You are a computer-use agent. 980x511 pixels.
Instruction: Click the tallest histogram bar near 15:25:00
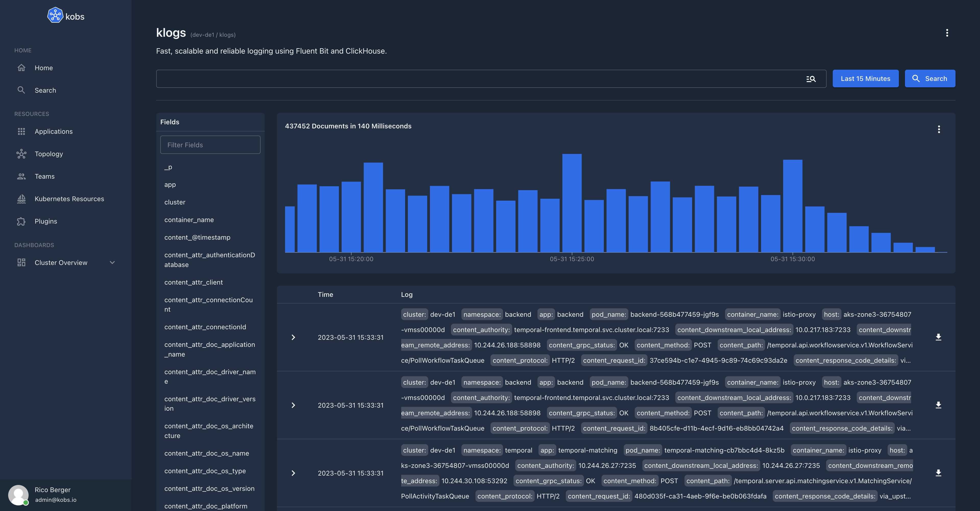click(x=572, y=203)
